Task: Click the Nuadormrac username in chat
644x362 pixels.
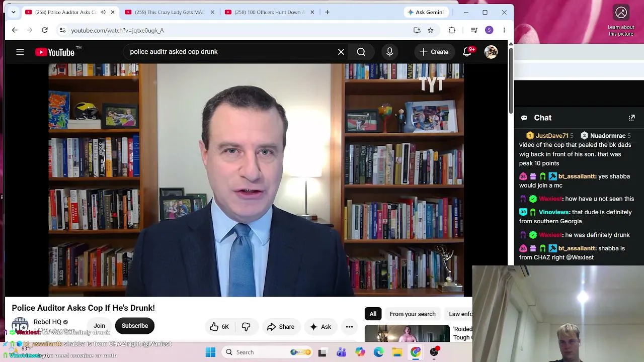Action: 608,136
